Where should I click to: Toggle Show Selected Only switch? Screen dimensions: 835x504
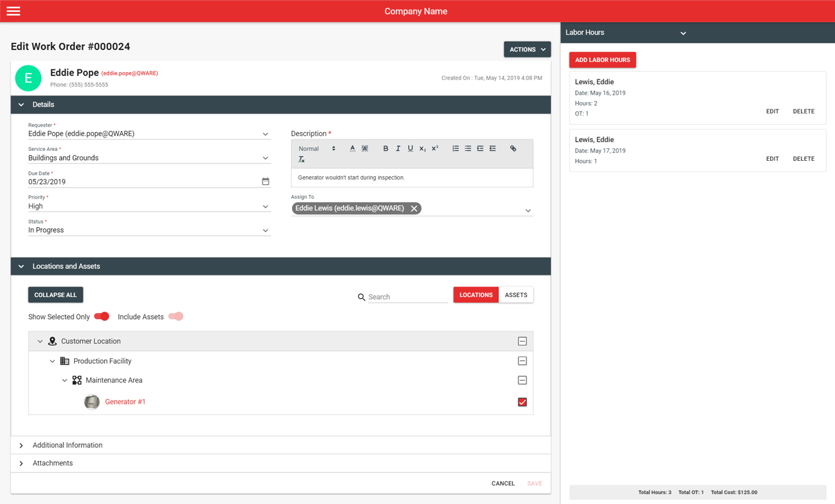(102, 316)
